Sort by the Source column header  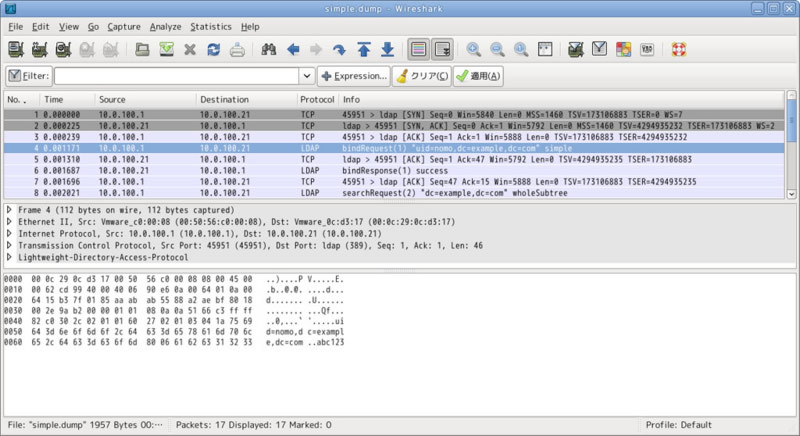click(x=145, y=99)
